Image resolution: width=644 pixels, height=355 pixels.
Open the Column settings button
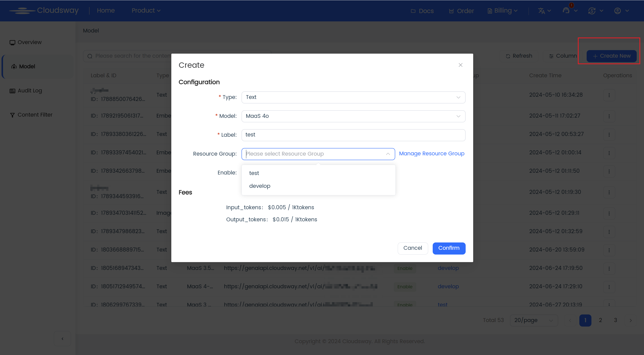pyautogui.click(x=563, y=56)
